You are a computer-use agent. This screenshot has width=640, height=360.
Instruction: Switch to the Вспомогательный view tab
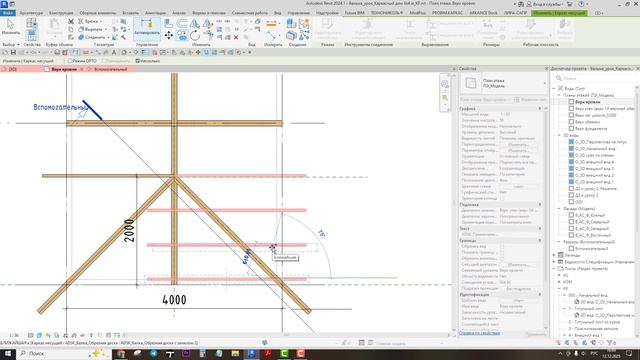111,69
